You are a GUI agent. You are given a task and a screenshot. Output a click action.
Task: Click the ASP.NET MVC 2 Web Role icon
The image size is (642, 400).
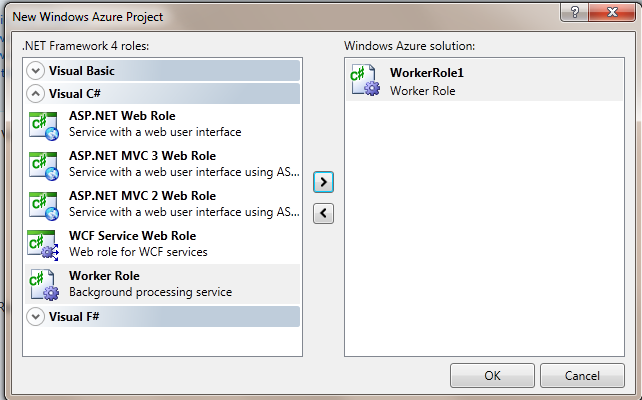(x=44, y=206)
